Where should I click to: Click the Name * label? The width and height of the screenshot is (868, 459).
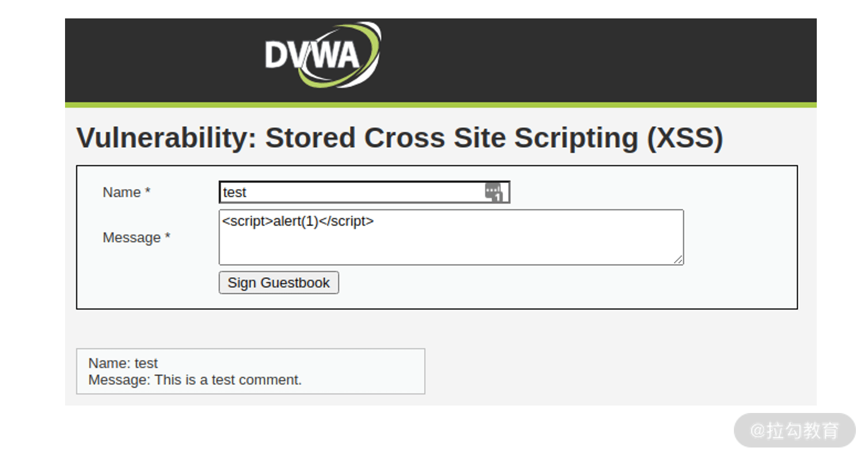[126, 192]
